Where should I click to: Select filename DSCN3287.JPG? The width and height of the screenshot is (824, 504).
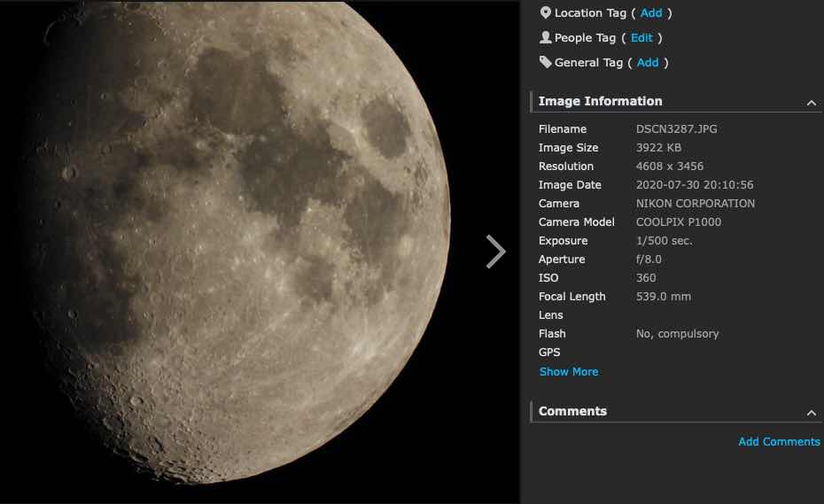[x=676, y=128]
